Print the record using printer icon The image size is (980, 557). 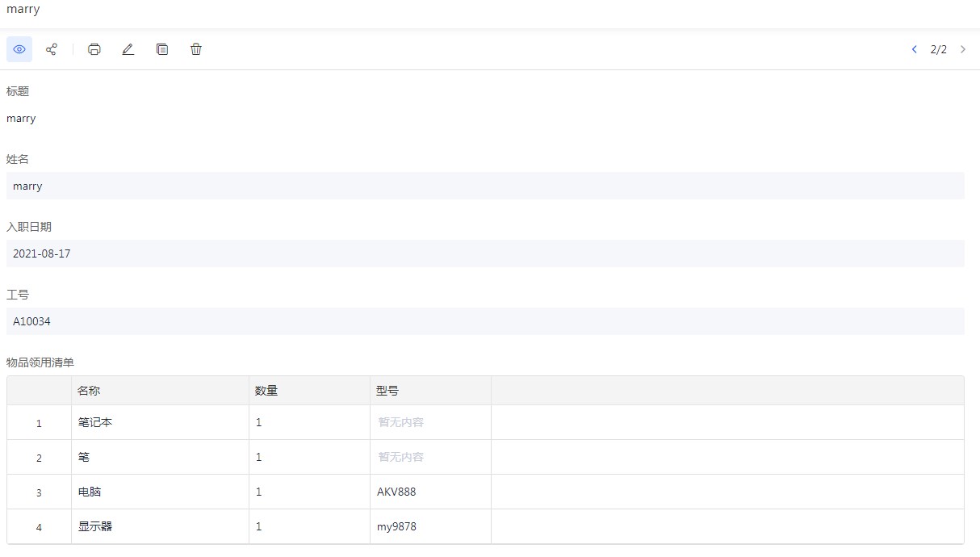click(94, 49)
